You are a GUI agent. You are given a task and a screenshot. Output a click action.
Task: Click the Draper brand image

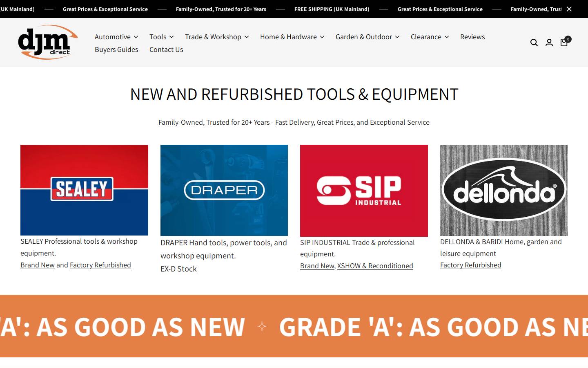pyautogui.click(x=224, y=190)
